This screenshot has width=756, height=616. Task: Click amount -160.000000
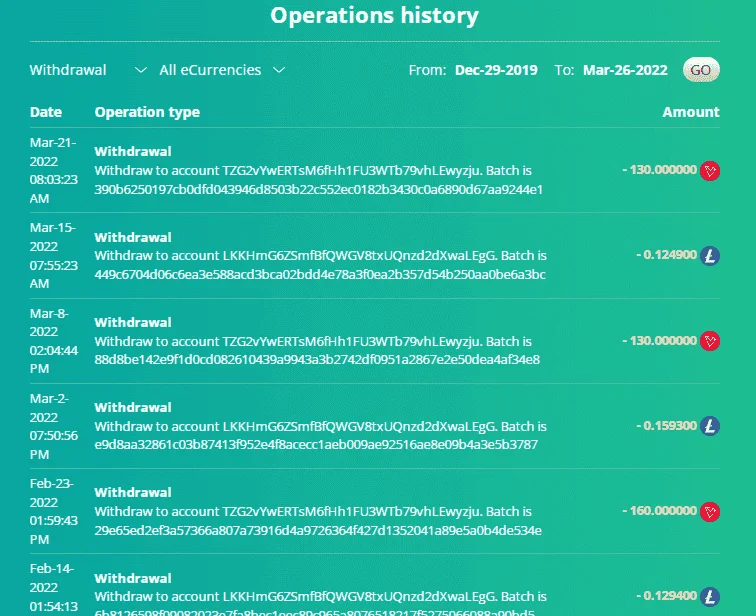click(x=659, y=511)
